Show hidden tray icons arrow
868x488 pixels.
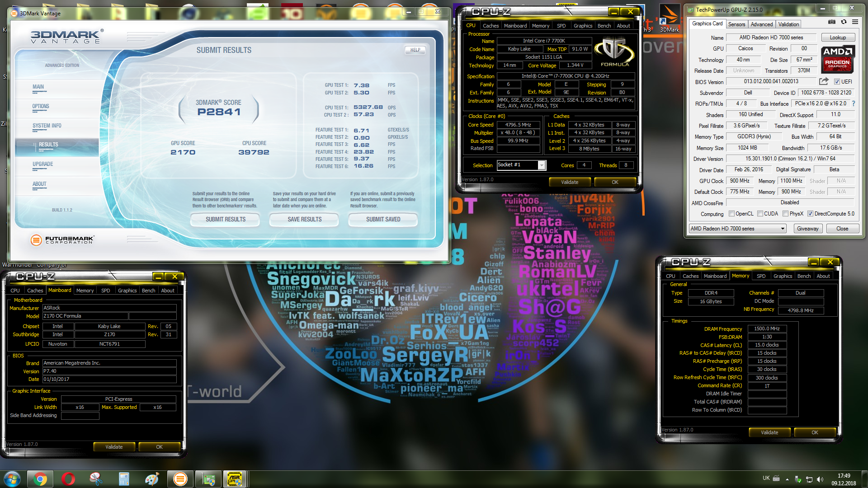(x=787, y=479)
